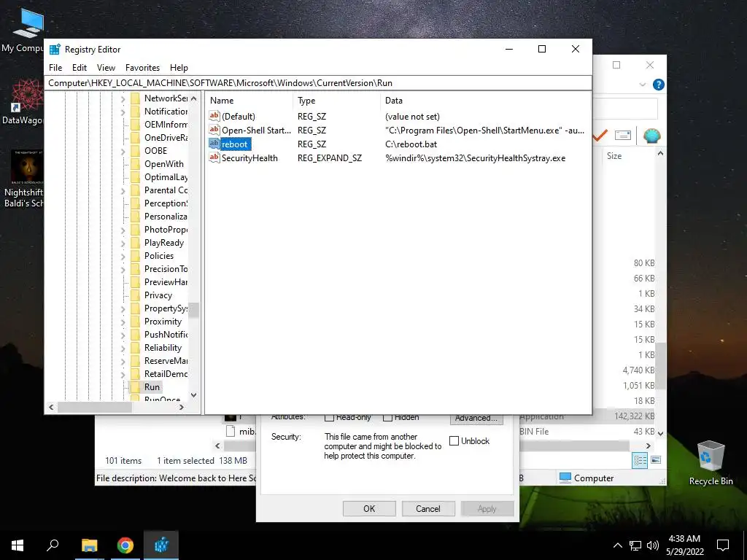Image resolution: width=747 pixels, height=560 pixels.
Task: Select the Run key in tree
Action: [152, 386]
